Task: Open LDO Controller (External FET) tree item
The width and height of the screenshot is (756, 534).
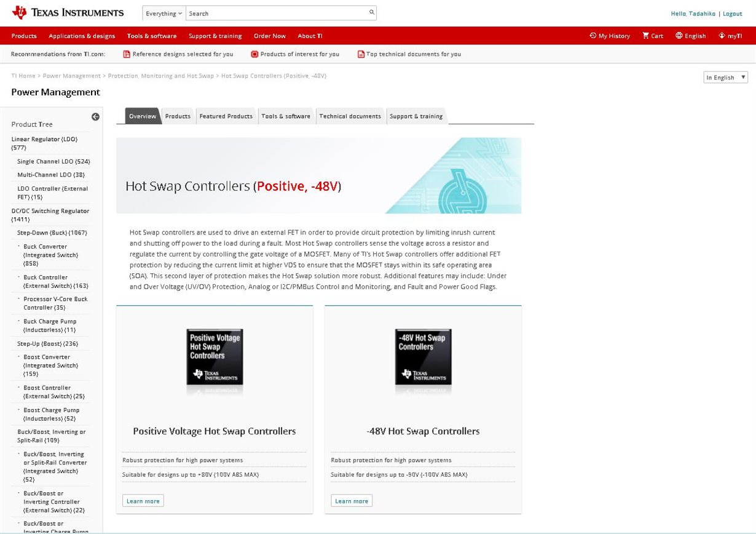Action: [x=53, y=193]
